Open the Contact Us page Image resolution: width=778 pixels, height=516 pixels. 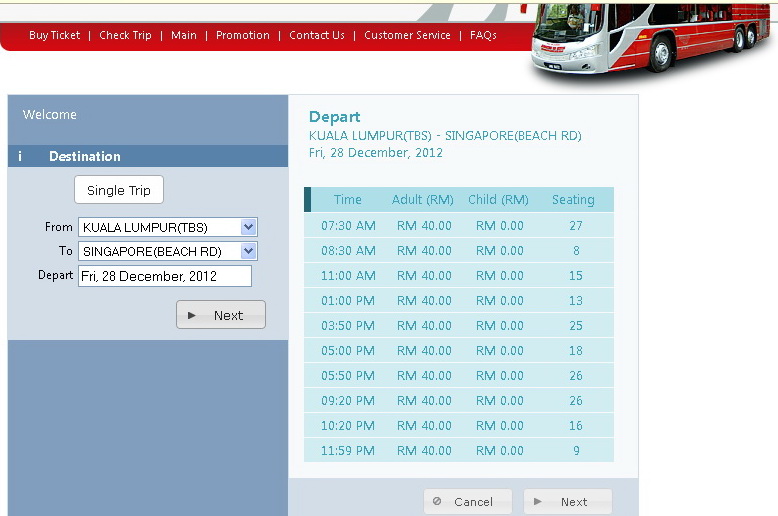point(317,35)
